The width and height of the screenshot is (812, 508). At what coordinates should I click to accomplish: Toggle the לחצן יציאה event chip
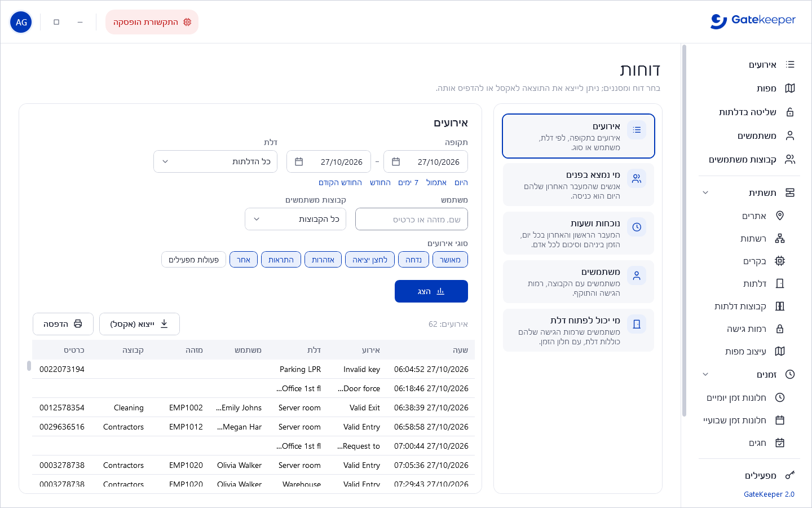[x=370, y=260]
